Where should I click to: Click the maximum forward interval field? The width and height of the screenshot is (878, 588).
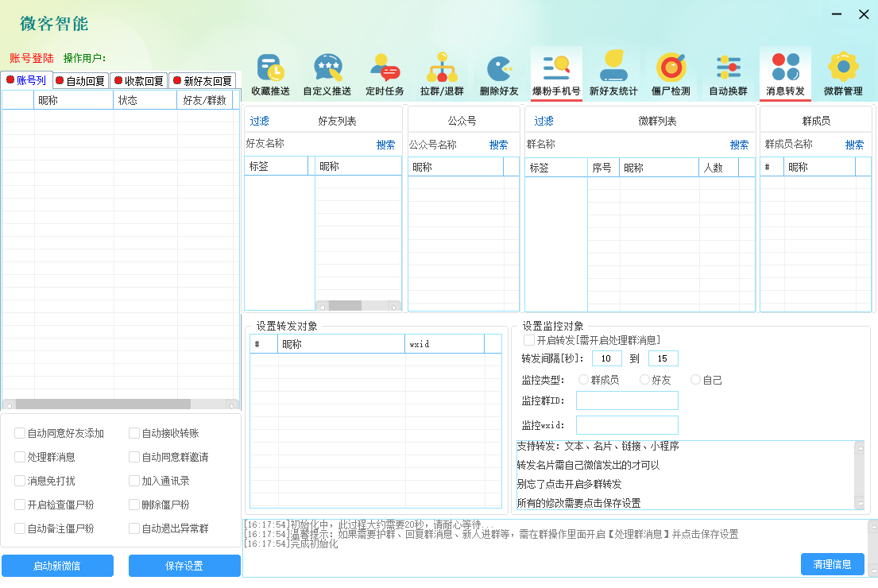[663, 358]
